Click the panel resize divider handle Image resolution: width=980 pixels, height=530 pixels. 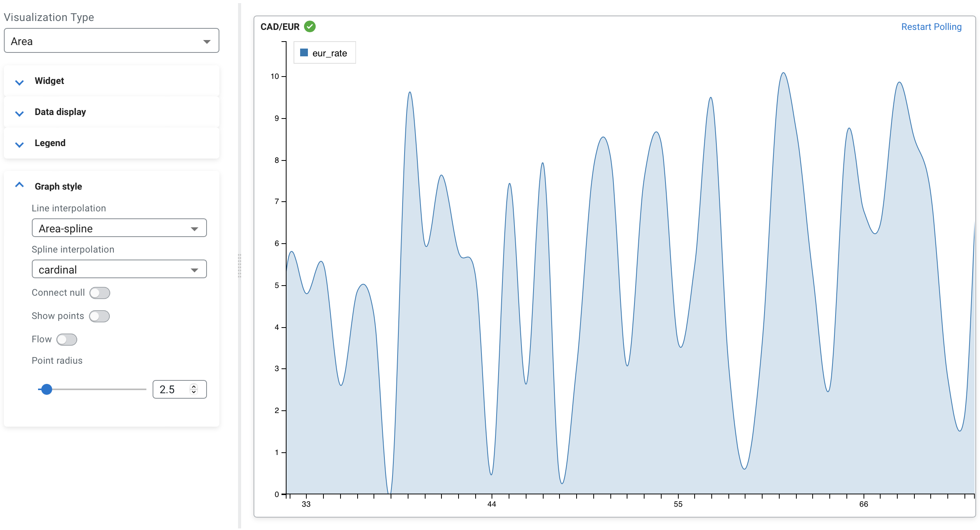pyautogui.click(x=240, y=266)
